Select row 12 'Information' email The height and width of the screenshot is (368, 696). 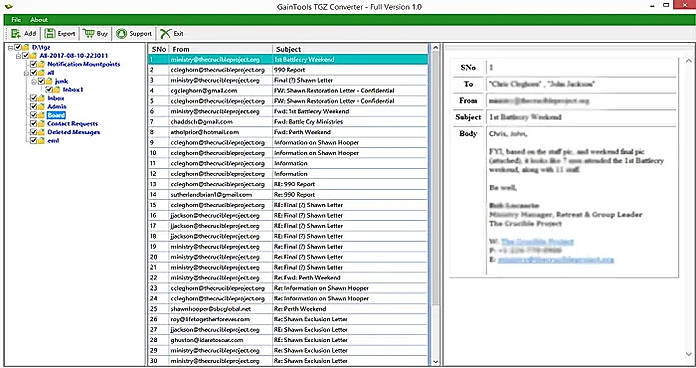(x=288, y=174)
